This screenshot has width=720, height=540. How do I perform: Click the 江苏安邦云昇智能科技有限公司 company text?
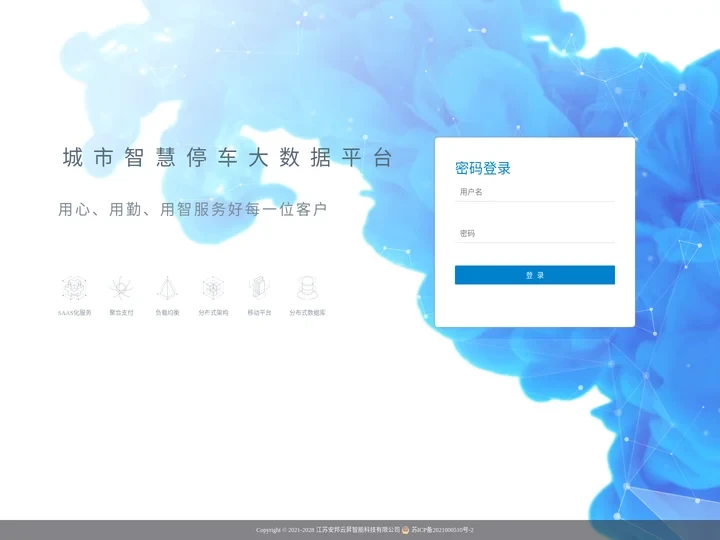(358, 530)
